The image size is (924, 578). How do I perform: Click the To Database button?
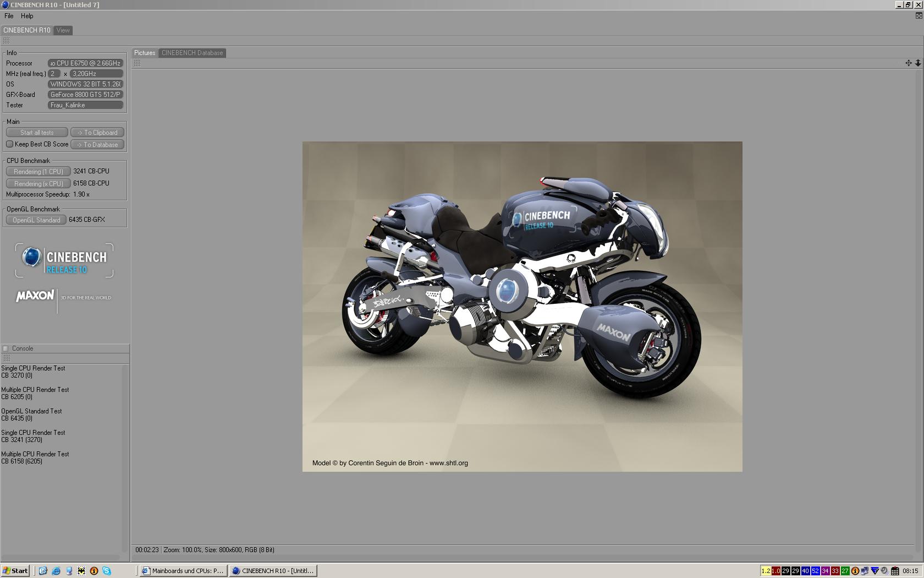coord(97,145)
